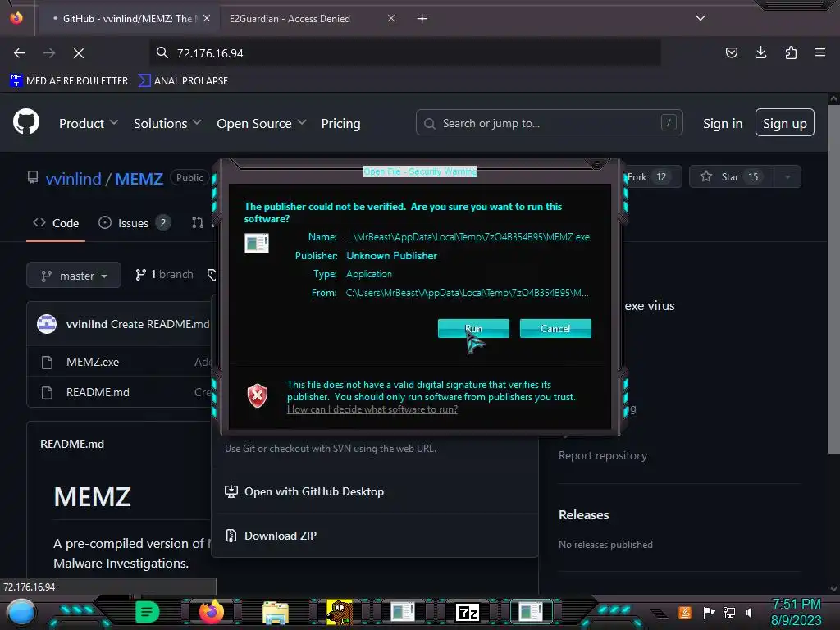Open the extensions puzzle icon
The image size is (840, 630).
791,52
